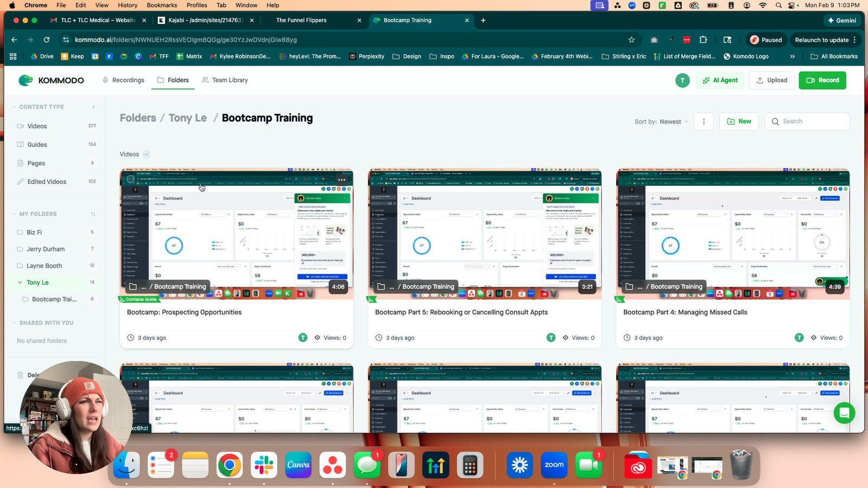Go to the Folders breadcrumb
This screenshot has width=868, height=488.
tap(138, 118)
